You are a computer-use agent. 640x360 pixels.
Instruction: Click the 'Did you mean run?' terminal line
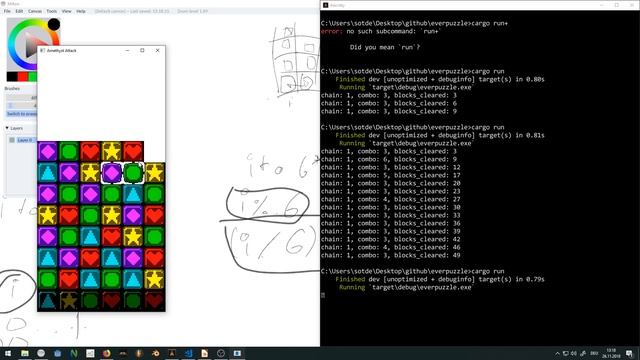click(385, 47)
